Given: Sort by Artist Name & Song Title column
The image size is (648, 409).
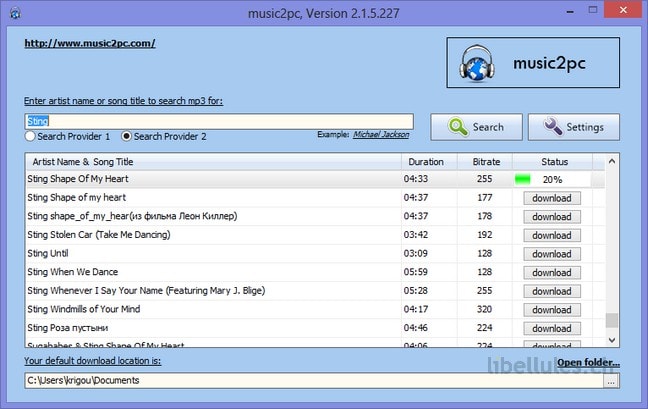Looking at the screenshot, I should point(213,162).
